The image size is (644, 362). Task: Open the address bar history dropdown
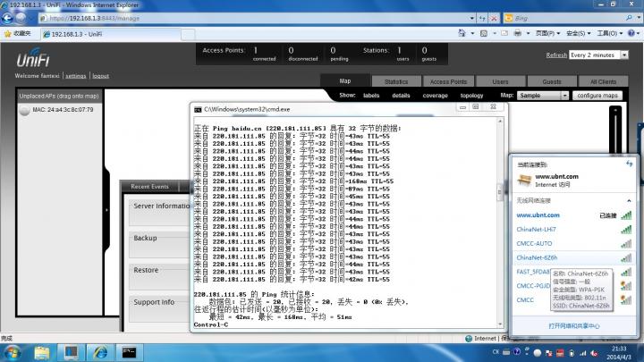coord(472,18)
